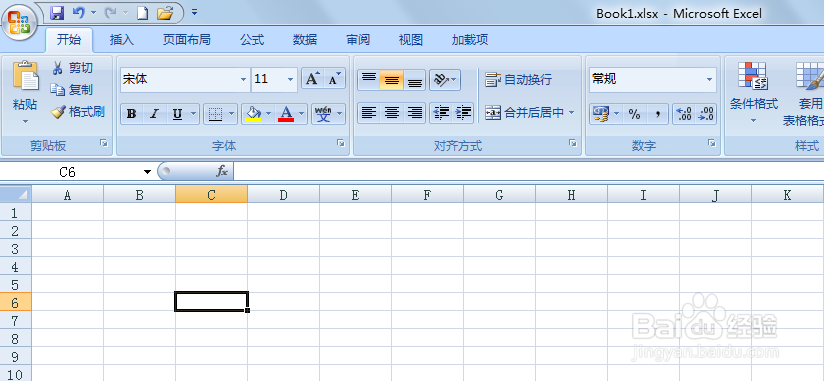The height and width of the screenshot is (381, 824).
Task: Switch to 视图 tab
Action: click(410, 40)
